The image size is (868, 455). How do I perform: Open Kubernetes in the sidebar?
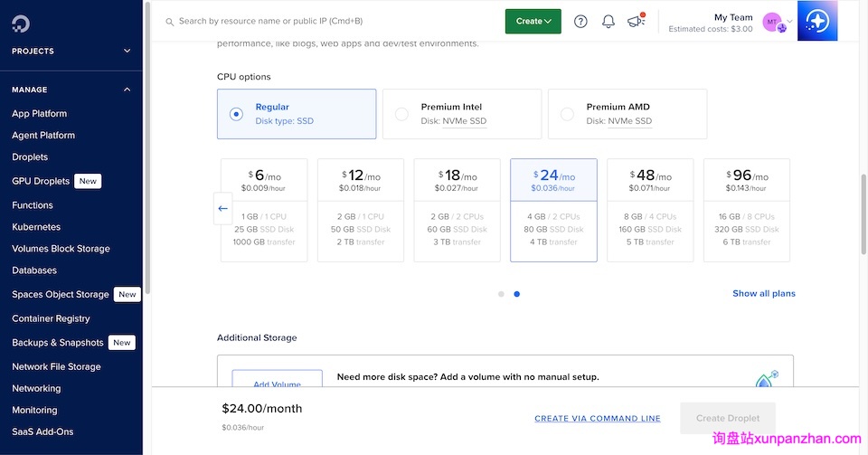point(36,227)
